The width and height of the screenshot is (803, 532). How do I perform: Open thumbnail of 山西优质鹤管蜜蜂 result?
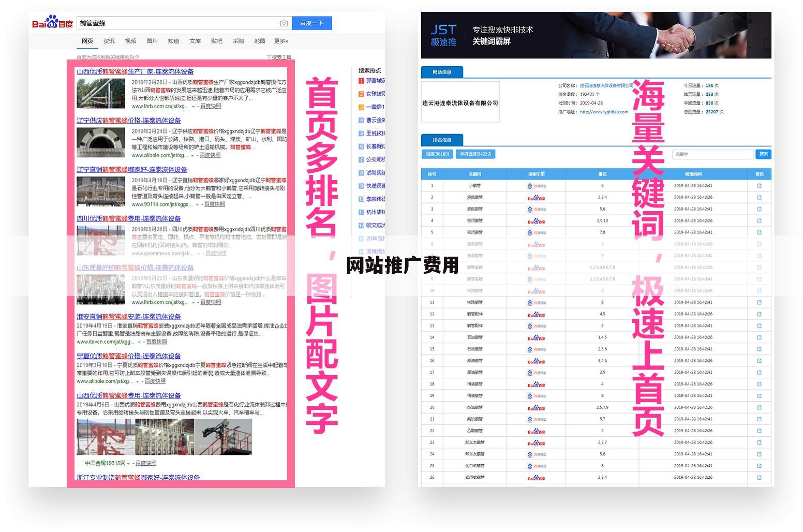[101, 93]
